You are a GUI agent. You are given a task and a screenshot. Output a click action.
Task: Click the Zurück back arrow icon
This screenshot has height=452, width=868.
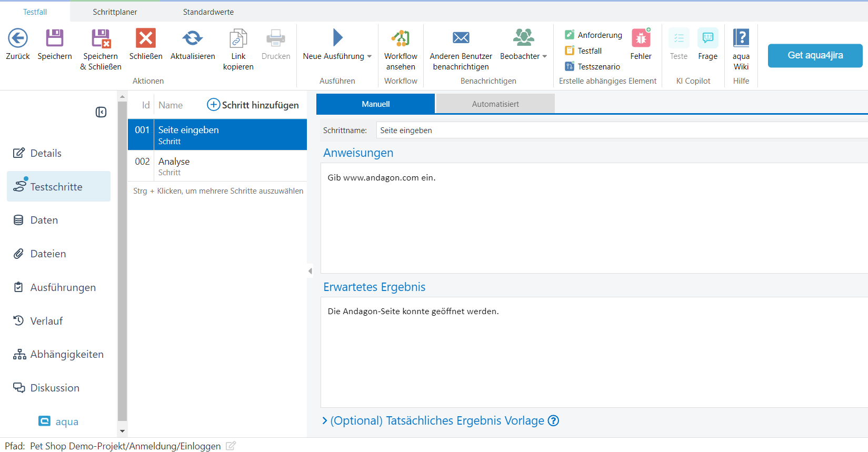pyautogui.click(x=18, y=38)
